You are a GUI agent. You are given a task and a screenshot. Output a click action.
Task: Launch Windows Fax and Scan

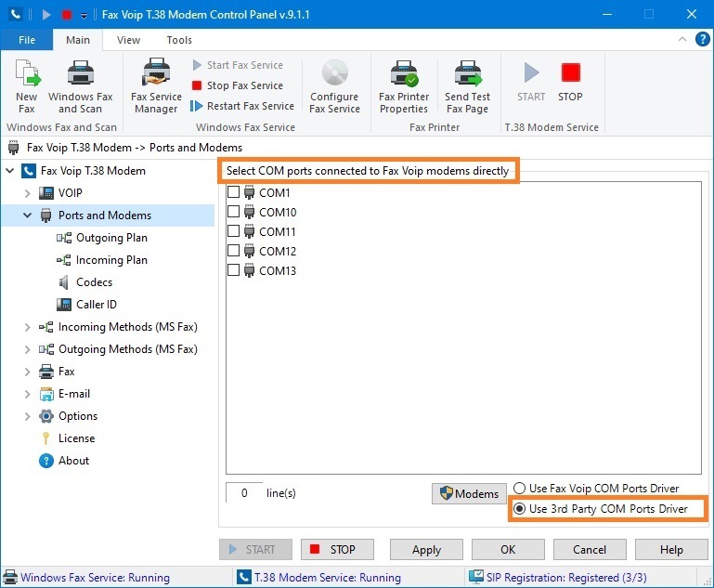pos(81,86)
